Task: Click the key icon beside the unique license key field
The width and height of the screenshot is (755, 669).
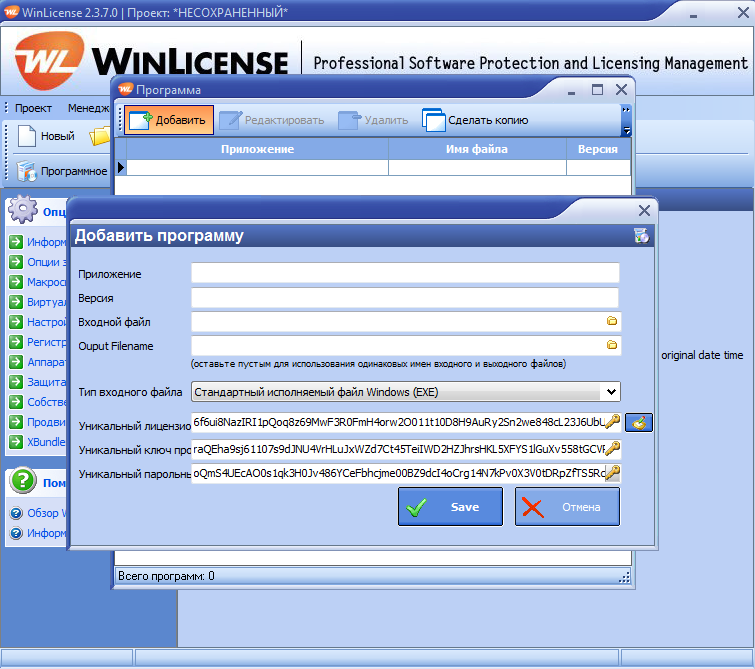Action: click(612, 422)
